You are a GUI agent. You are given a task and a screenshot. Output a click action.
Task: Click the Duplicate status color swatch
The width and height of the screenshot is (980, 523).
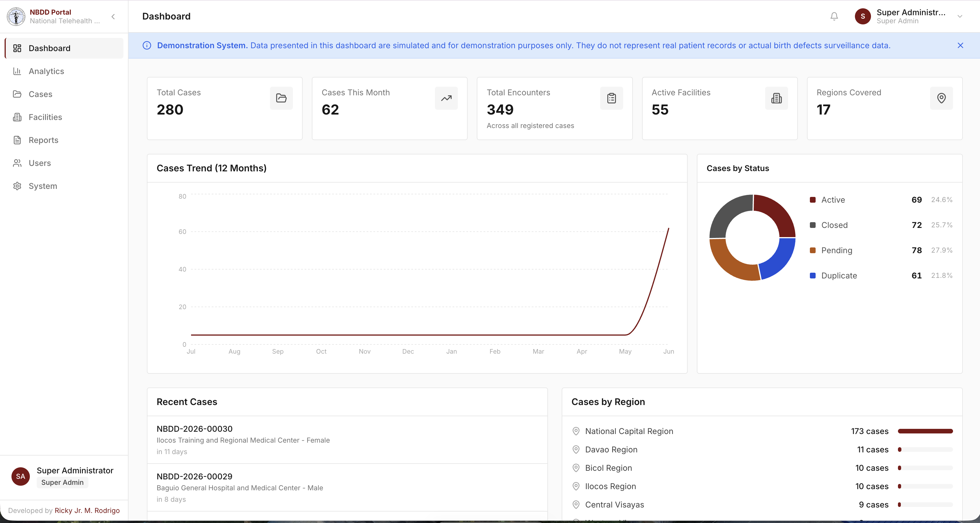[x=813, y=276]
